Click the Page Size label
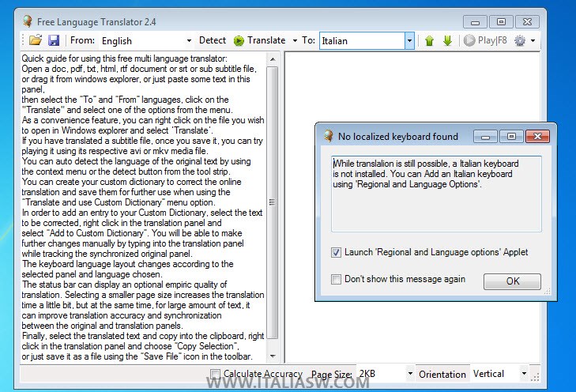Screen dimensions: 576x392 click(x=331, y=375)
